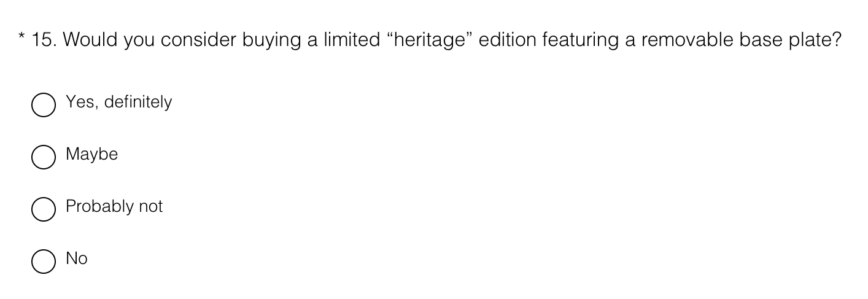This screenshot has width=868, height=299.
Task: Click the "No" answer label
Action: coord(77,258)
